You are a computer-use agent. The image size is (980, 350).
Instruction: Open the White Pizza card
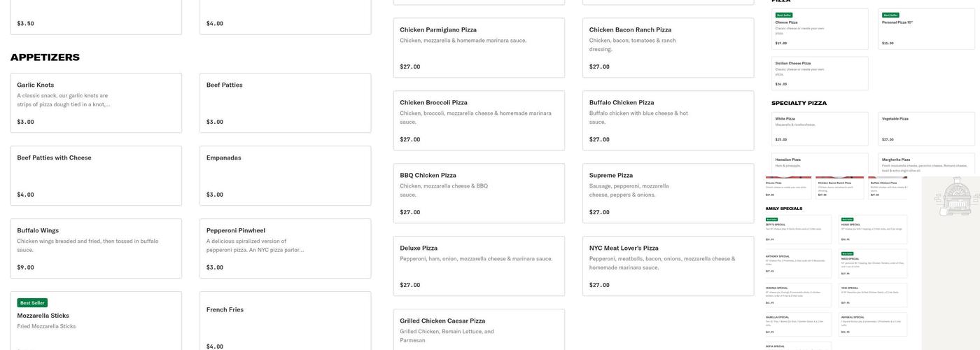[x=820, y=129]
